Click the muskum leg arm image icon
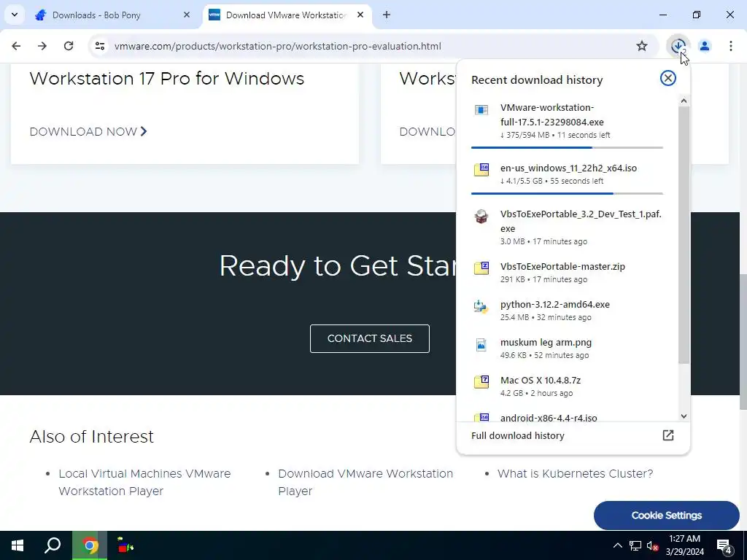 point(481,344)
